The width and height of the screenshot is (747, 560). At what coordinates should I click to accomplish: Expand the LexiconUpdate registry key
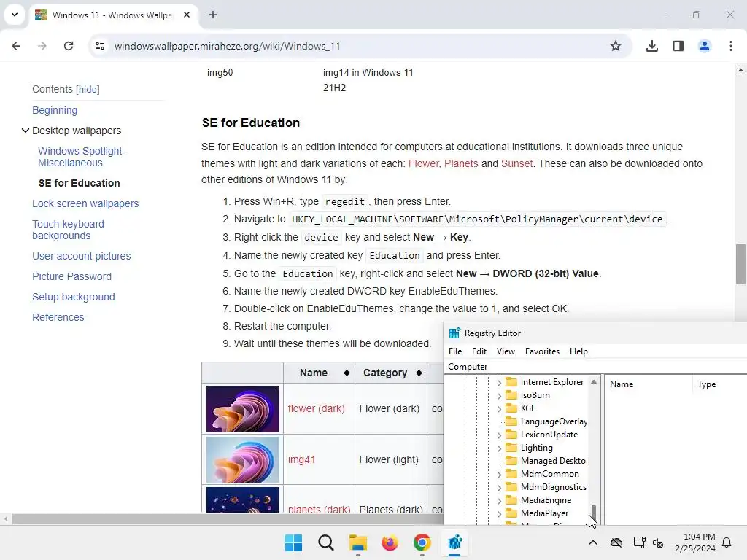pyautogui.click(x=499, y=435)
